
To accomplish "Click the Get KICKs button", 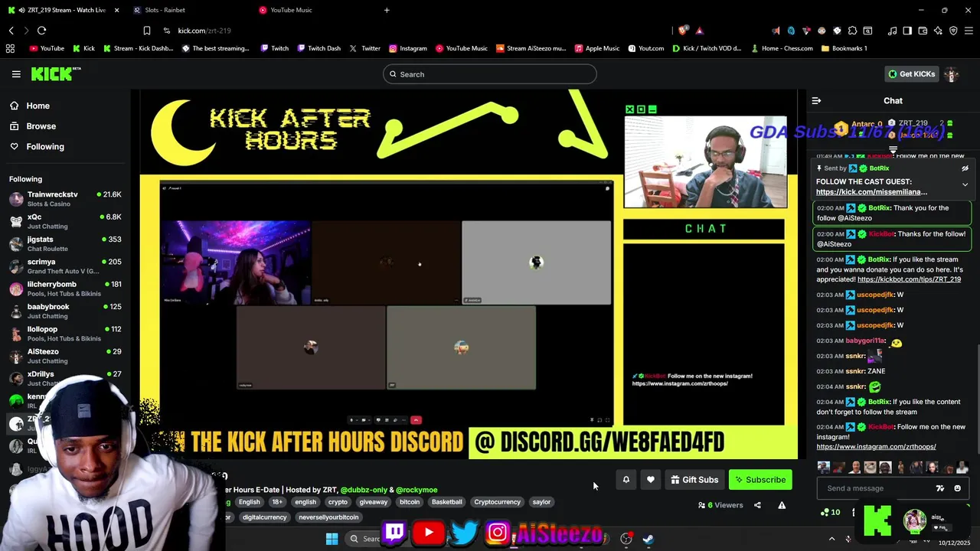I will (912, 74).
